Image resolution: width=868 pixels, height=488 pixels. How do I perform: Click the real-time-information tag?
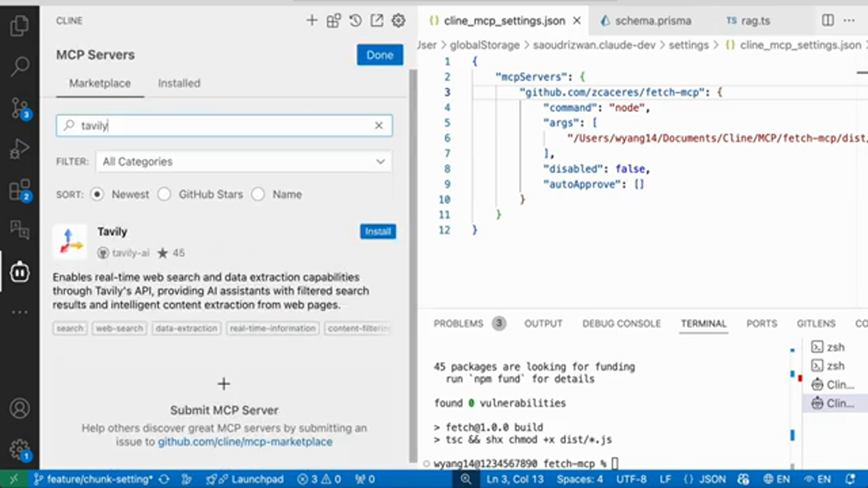point(273,328)
